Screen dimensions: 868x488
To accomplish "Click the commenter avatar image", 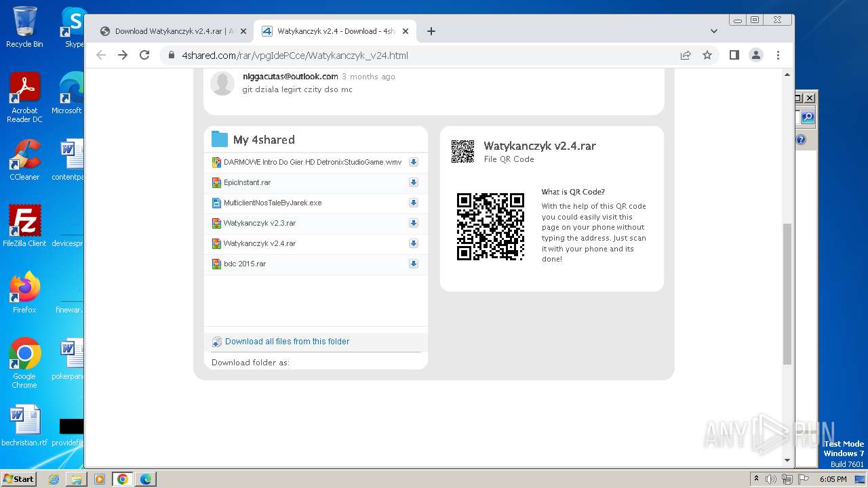I will pos(222,83).
